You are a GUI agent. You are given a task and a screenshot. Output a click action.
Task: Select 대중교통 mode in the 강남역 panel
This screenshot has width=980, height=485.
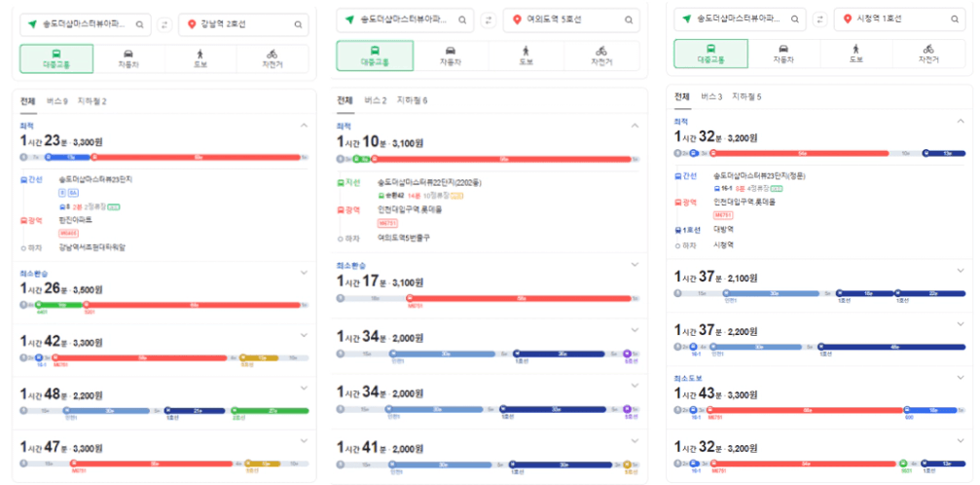(x=56, y=58)
